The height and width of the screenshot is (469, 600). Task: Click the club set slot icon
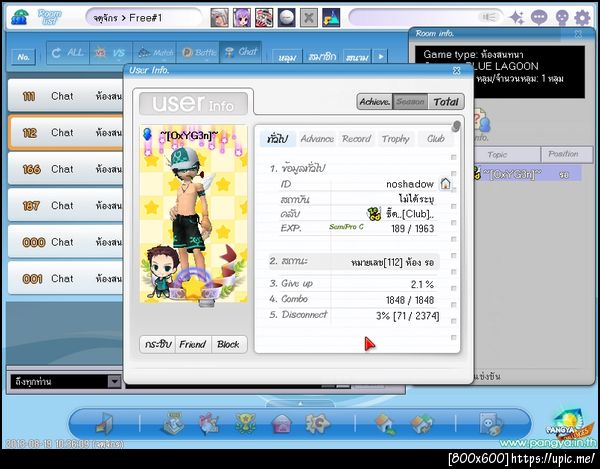click(264, 18)
